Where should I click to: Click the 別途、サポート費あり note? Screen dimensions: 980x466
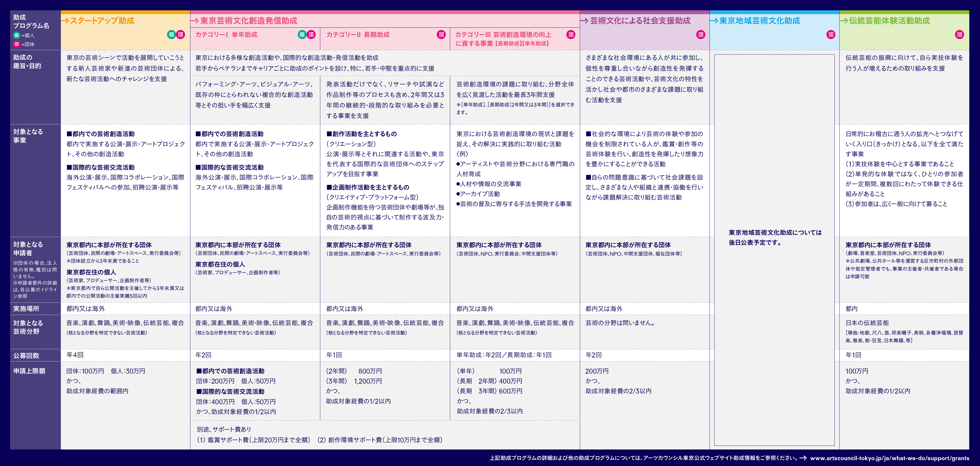(224, 429)
